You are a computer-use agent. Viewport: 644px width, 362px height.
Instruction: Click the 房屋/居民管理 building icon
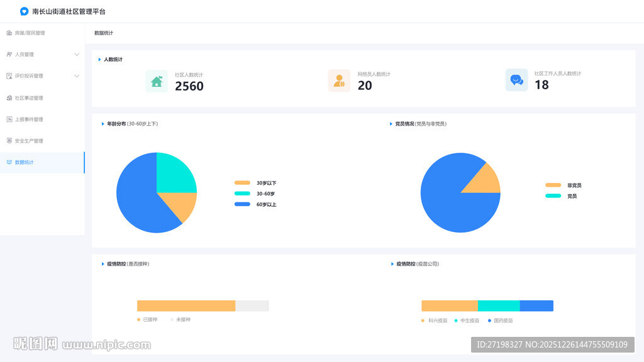pos(9,33)
